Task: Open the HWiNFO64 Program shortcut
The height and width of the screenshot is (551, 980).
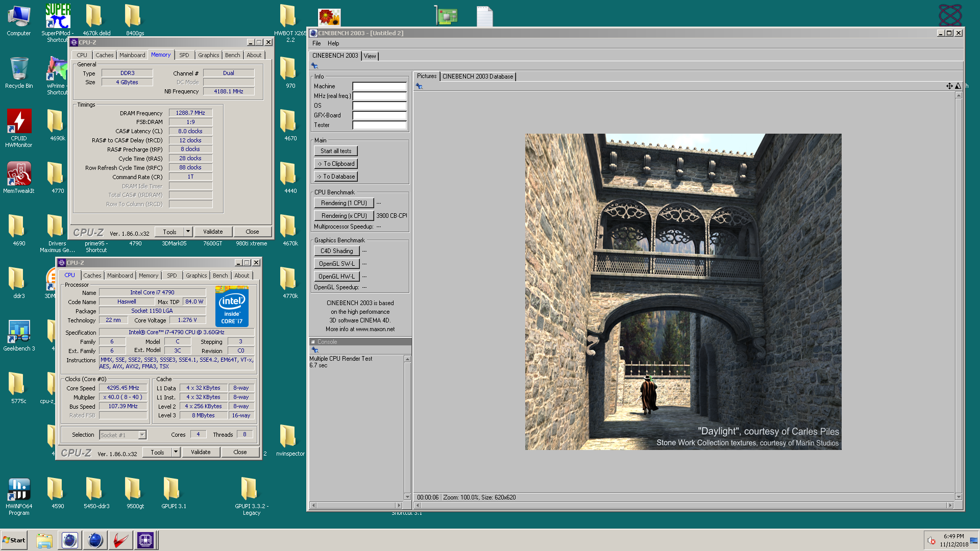Action: 19,496
